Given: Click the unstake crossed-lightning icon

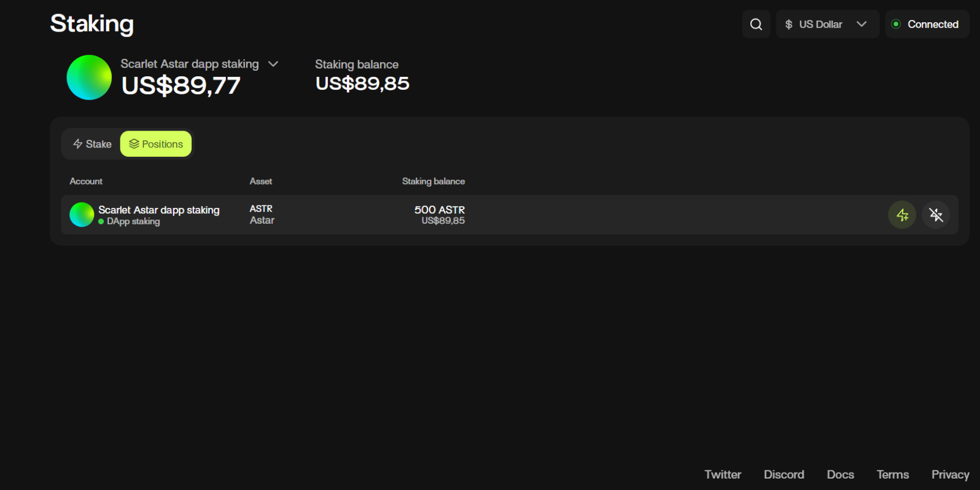Looking at the screenshot, I should click(936, 215).
